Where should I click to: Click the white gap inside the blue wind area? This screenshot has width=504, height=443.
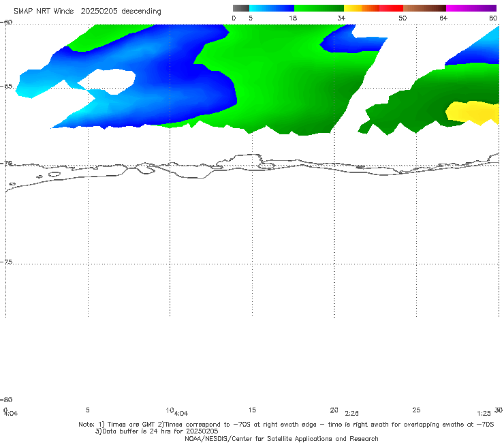click(108, 81)
